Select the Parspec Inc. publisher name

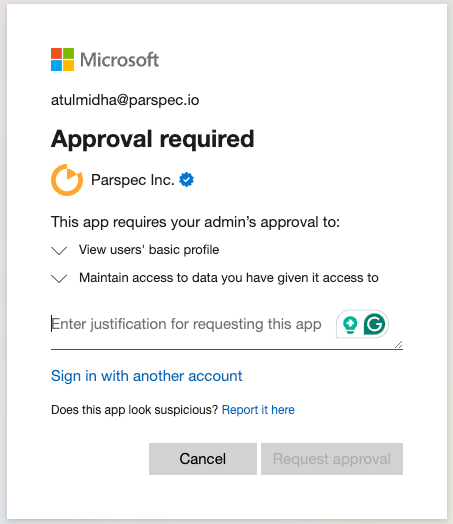133,180
